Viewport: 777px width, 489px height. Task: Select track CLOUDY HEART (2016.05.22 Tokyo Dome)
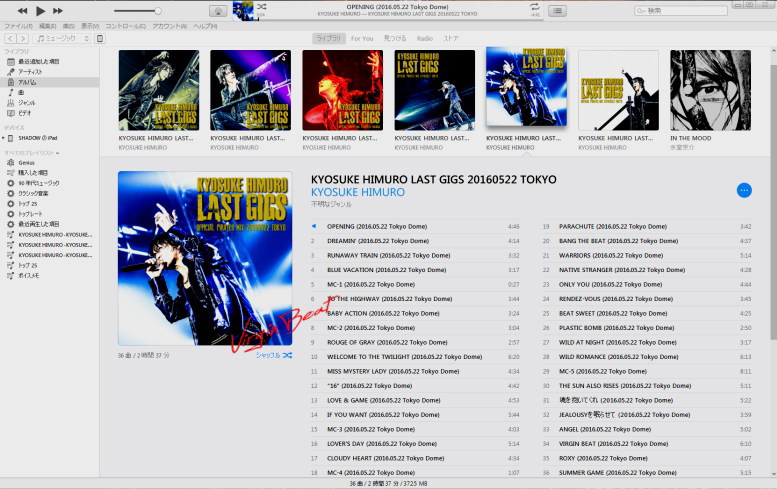click(x=415, y=458)
